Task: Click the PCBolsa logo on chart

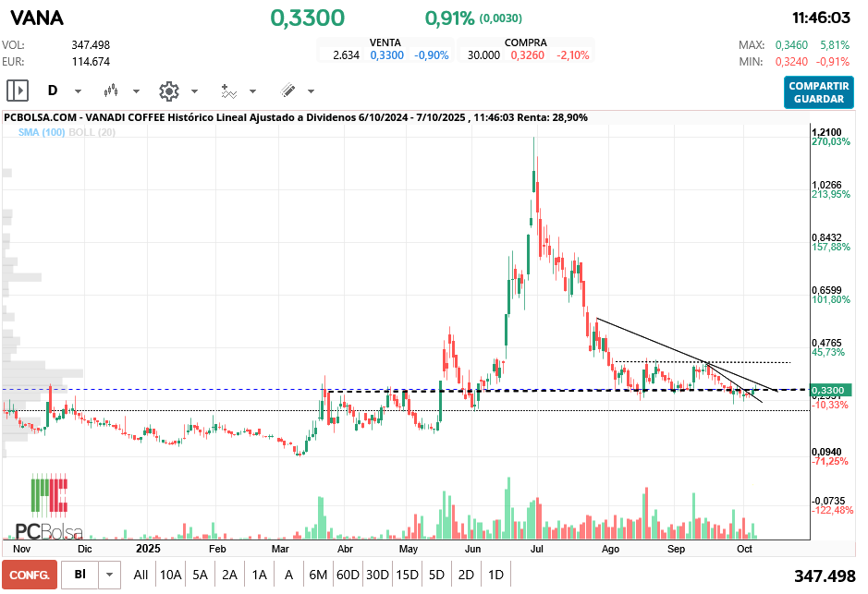Action: click(x=49, y=508)
